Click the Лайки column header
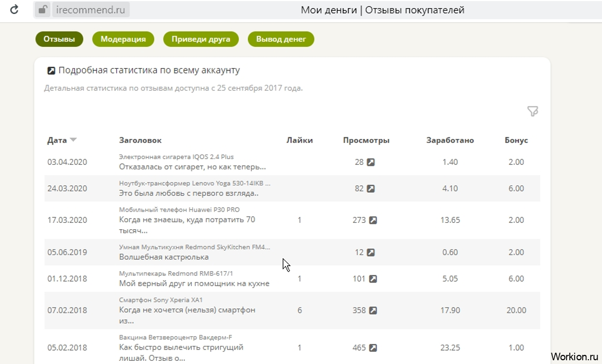Image resolution: width=602 pixels, height=364 pixels. coord(299,140)
